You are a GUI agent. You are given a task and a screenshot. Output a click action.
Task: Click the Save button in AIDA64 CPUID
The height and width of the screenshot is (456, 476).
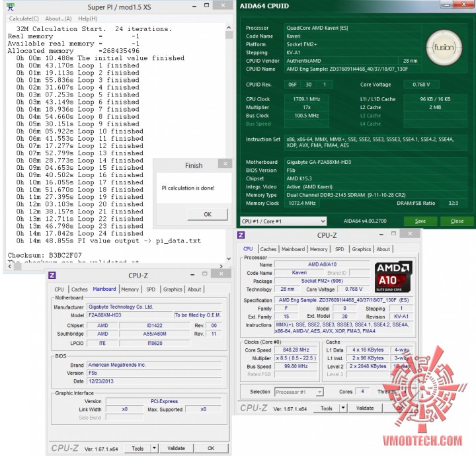[420, 221]
